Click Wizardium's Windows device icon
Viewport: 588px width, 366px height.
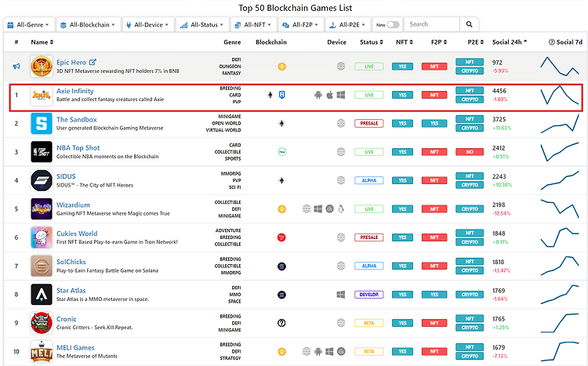(318, 209)
